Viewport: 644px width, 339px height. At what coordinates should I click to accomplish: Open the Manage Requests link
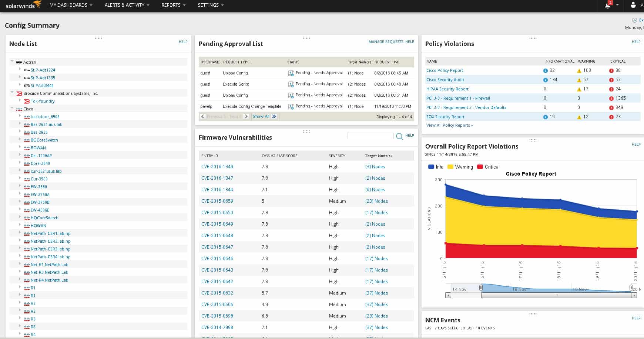tap(386, 42)
